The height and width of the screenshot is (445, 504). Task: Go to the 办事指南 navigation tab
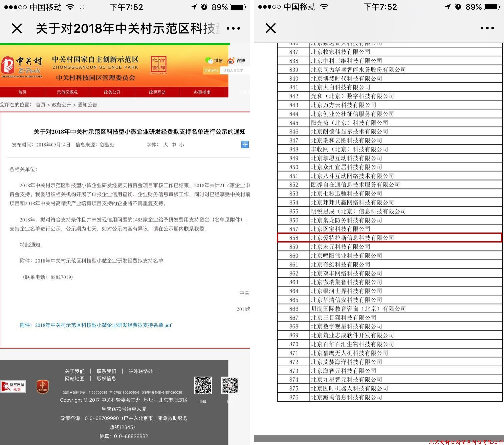point(202,92)
